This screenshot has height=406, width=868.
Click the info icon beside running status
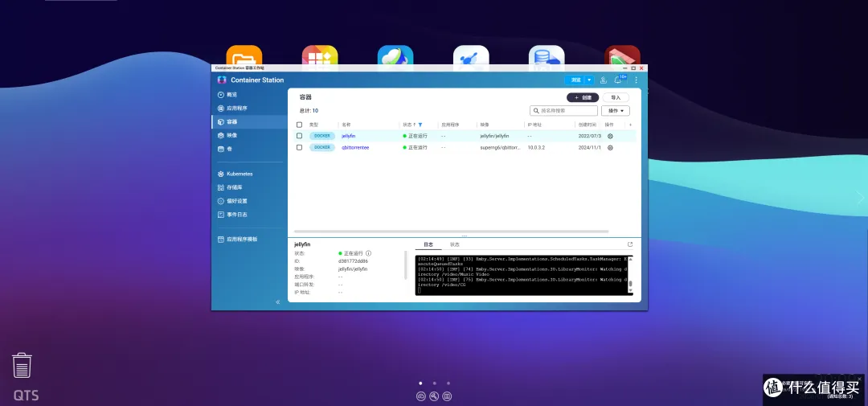click(368, 253)
